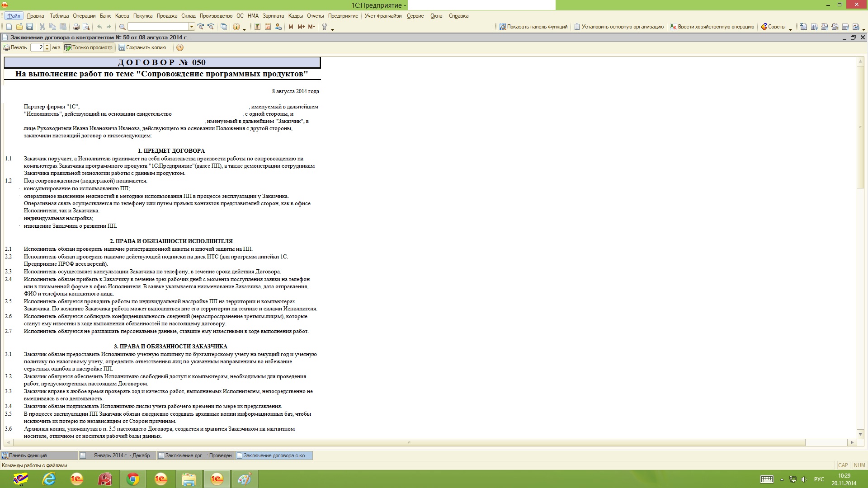Open the Paint palette taskbar icon
This screenshot has width=868, height=488.
(x=245, y=479)
